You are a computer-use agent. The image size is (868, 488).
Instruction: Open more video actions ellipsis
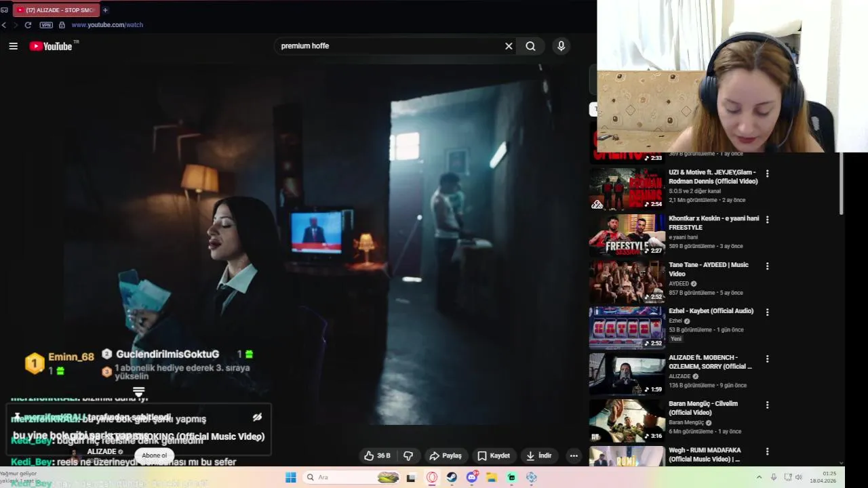574,455
